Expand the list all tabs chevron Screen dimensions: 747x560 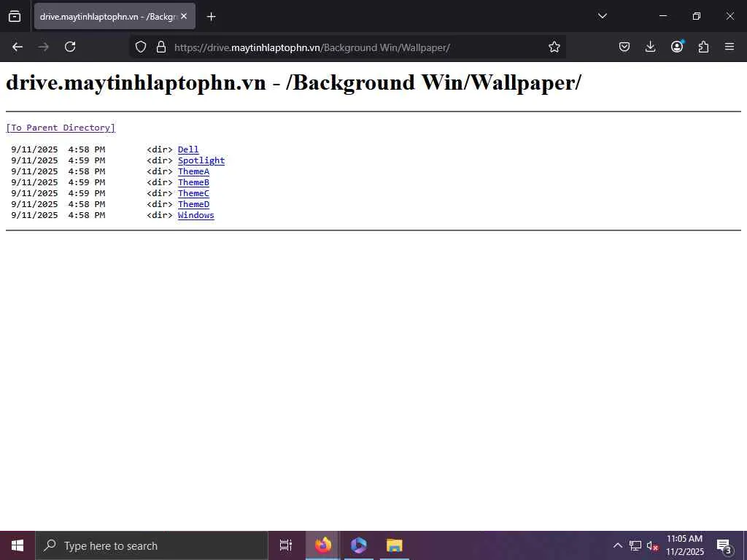602,16
